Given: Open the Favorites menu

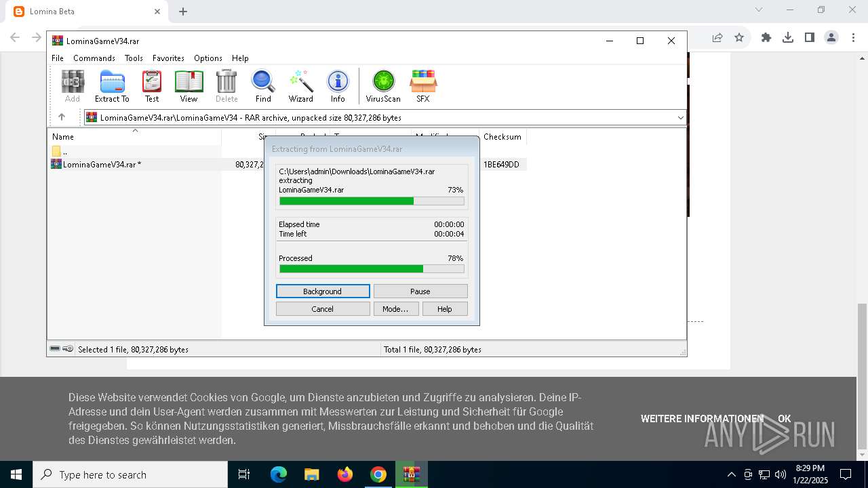Looking at the screenshot, I should [168, 58].
